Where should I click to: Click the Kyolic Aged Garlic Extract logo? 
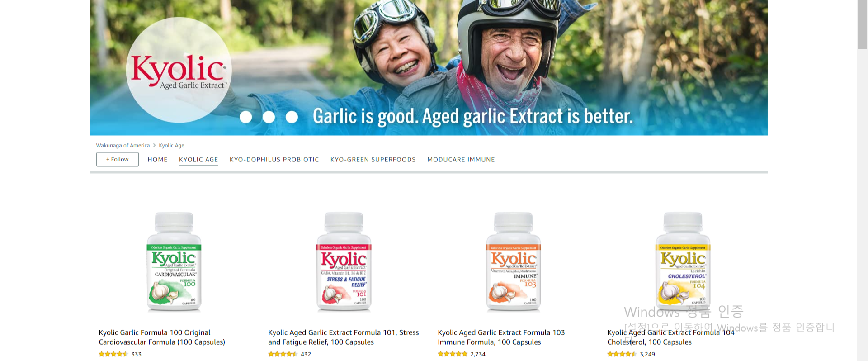tap(179, 70)
